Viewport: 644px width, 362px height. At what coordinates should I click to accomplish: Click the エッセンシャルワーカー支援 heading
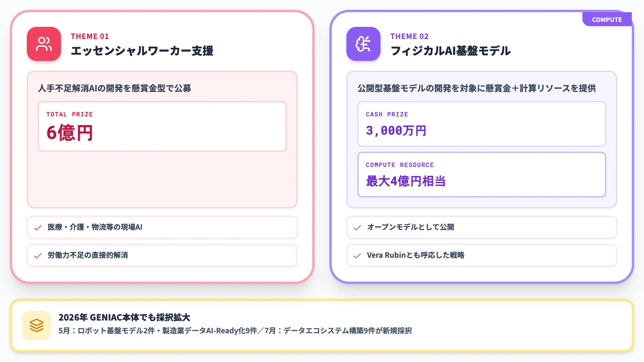point(142,51)
